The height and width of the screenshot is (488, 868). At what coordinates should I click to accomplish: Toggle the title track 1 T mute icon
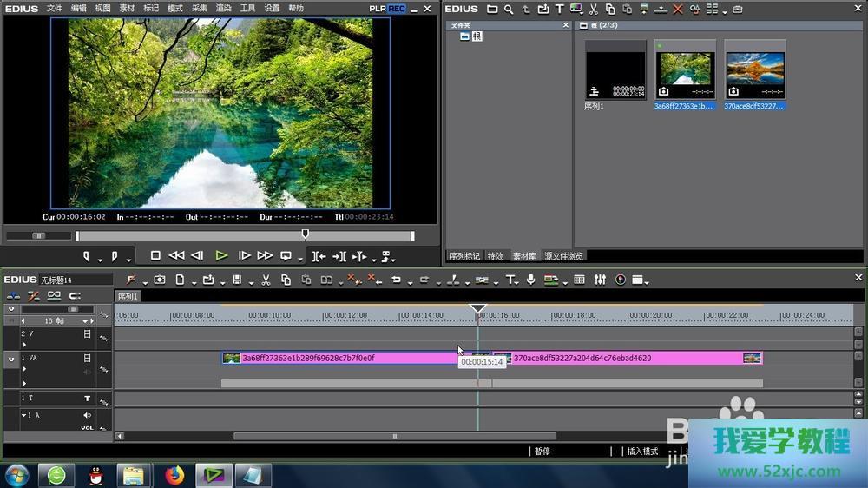pyautogui.click(x=87, y=399)
